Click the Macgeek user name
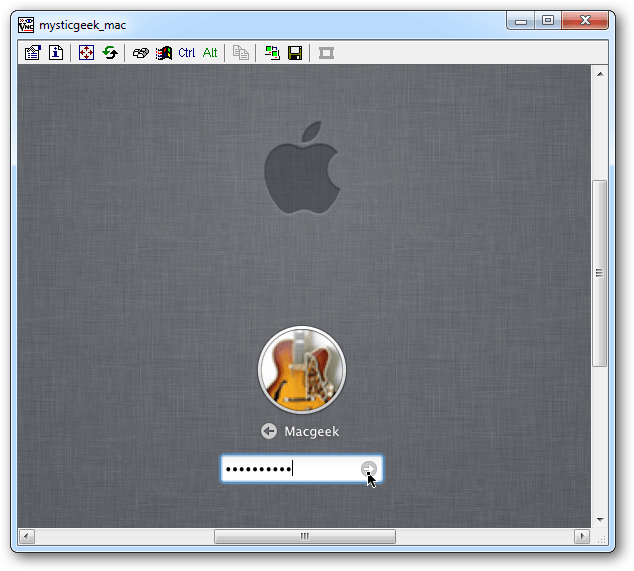 [311, 431]
